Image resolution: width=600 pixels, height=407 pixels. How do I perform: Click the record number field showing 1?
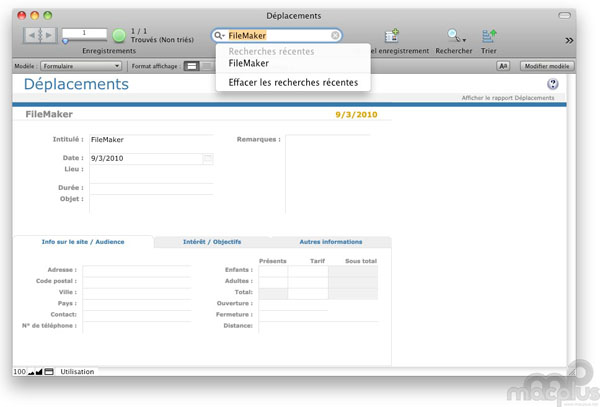(x=84, y=33)
